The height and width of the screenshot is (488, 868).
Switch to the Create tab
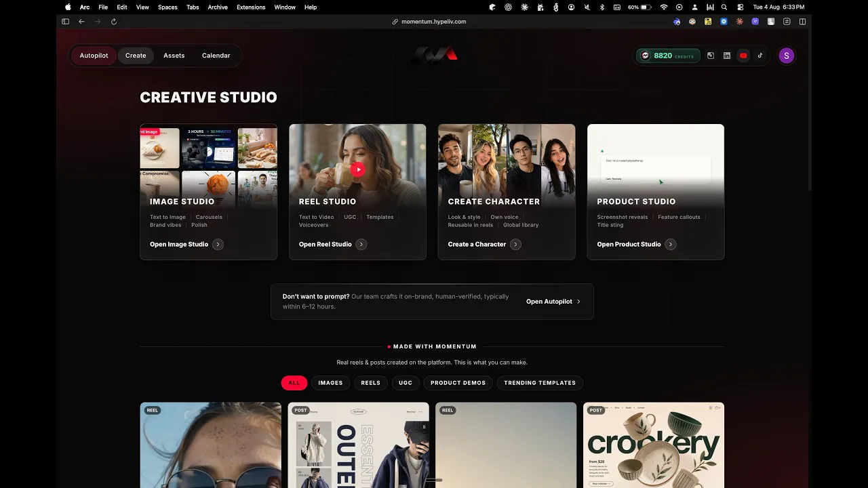[136, 56]
